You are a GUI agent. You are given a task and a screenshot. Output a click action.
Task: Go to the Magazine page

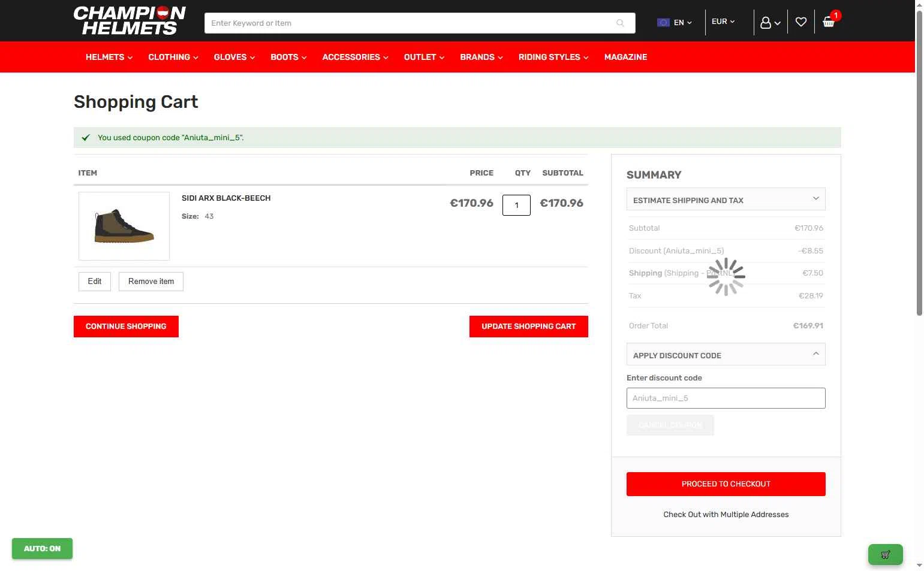pyautogui.click(x=625, y=57)
